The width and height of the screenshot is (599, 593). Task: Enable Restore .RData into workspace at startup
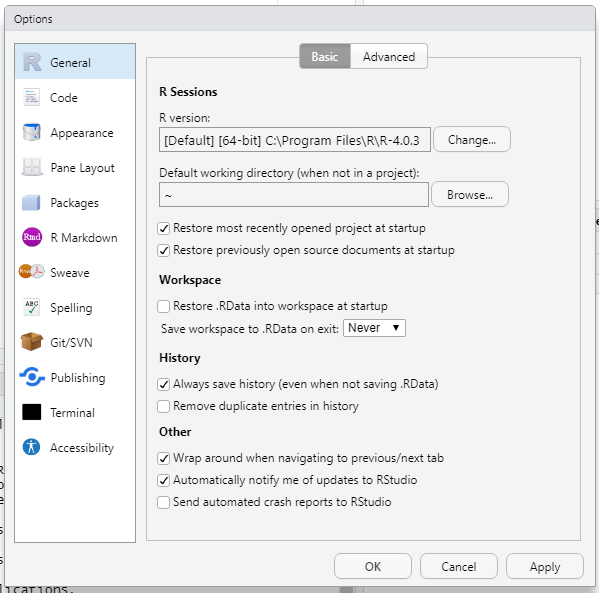click(x=164, y=306)
